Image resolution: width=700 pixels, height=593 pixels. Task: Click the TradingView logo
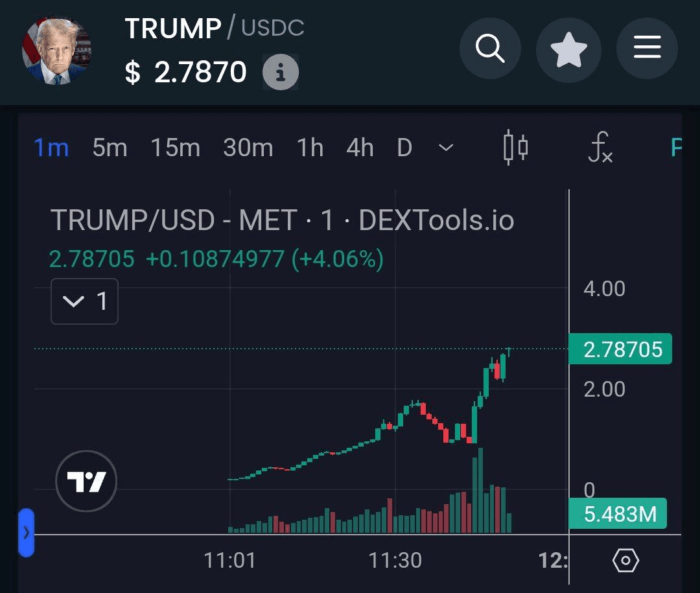click(86, 482)
